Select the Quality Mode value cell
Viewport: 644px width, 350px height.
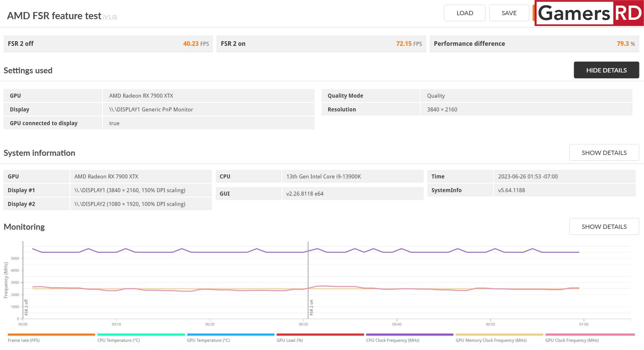coord(526,96)
